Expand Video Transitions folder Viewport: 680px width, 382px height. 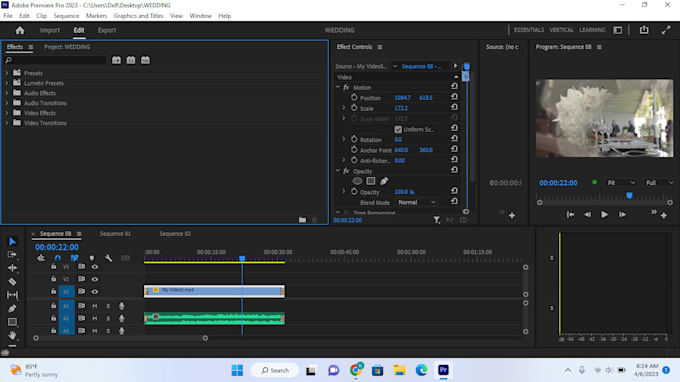pos(7,123)
